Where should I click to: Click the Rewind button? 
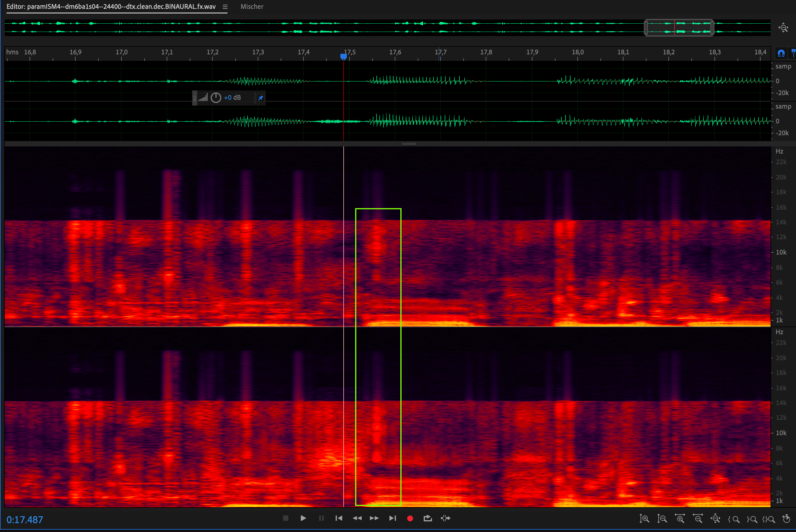pos(357,518)
